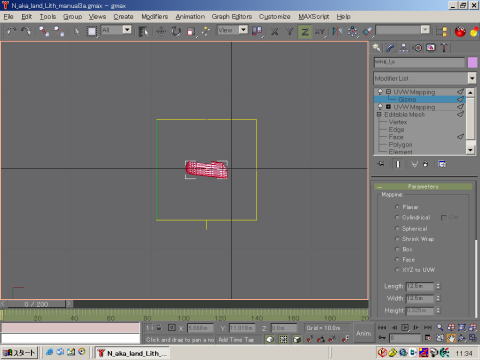Open the MAXScript menu
The image size is (480, 360).
[313, 16]
